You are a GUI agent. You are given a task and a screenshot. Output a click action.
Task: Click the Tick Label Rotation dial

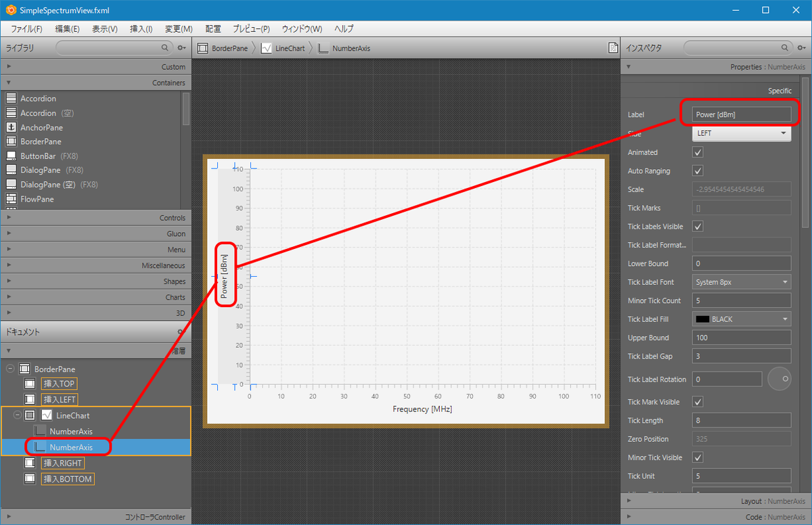click(780, 380)
